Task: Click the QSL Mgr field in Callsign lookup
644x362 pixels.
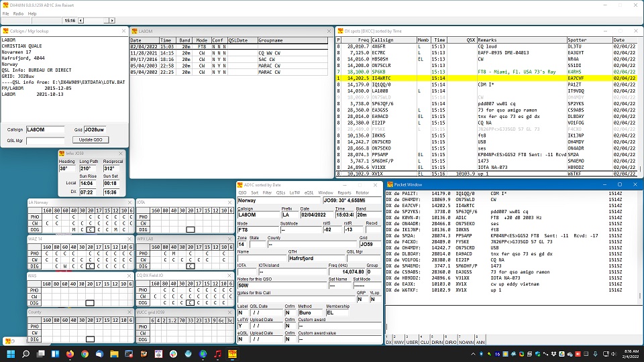Action: pyautogui.click(x=45, y=140)
